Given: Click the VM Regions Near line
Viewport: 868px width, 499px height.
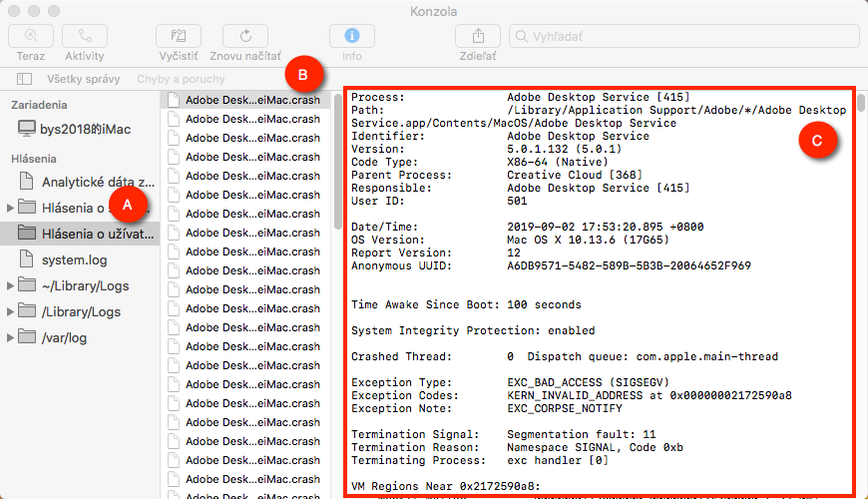Looking at the screenshot, I should pyautogui.click(x=446, y=486).
